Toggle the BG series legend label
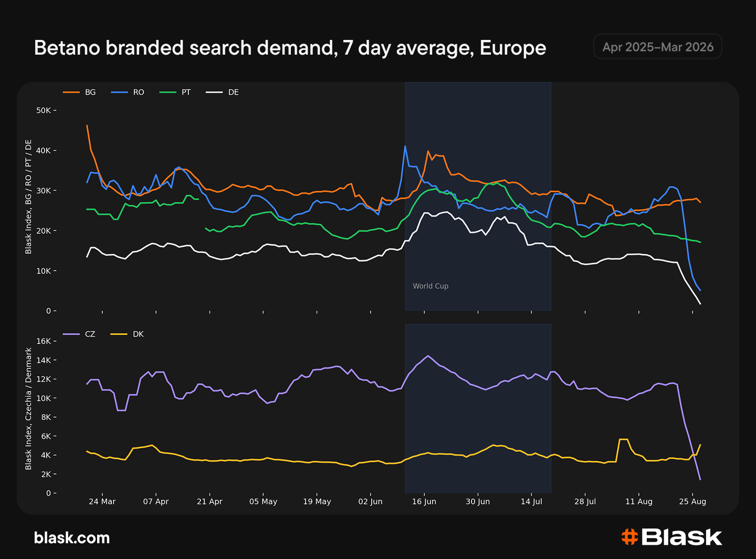 [90, 92]
